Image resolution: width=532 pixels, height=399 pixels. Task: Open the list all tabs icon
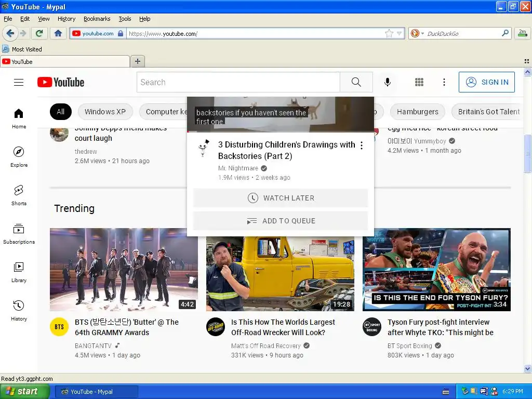pos(527,61)
